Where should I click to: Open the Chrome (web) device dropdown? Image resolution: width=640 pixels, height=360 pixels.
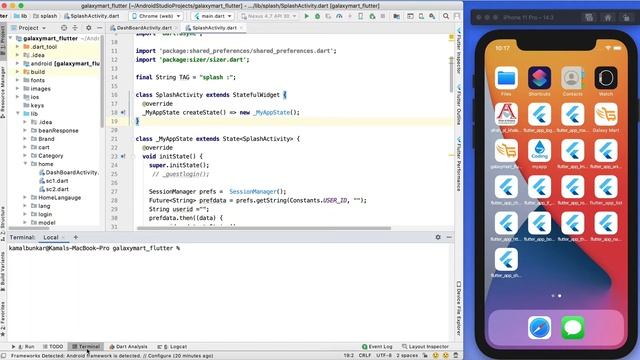click(156, 16)
